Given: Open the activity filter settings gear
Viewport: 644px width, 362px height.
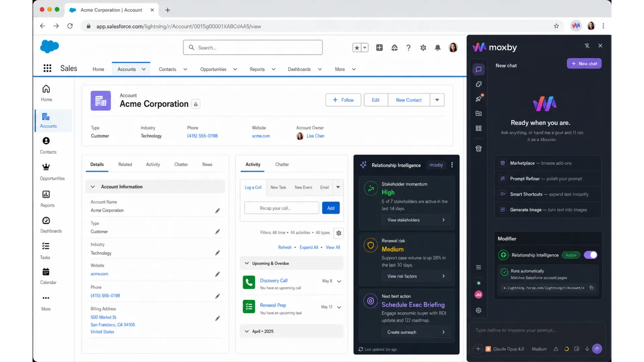Looking at the screenshot, I should tap(339, 233).
